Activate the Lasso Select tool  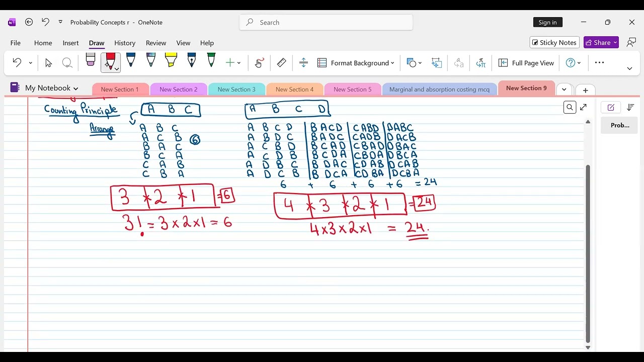pos(67,63)
